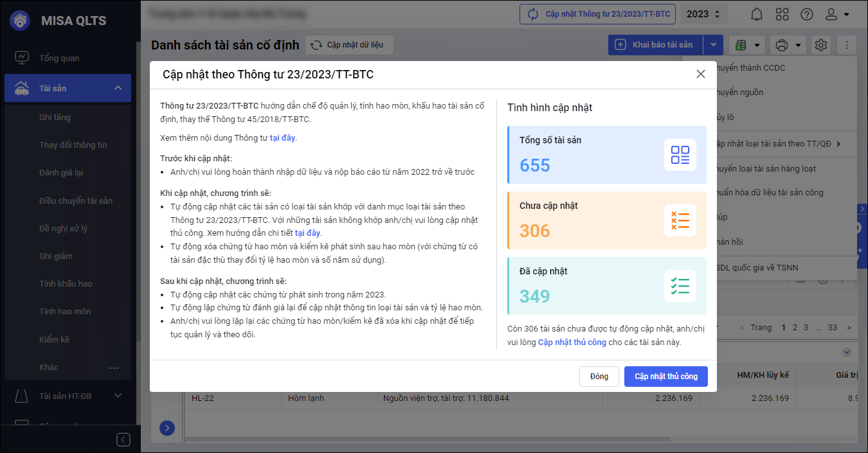The width and height of the screenshot is (868, 453).
Task: Click the Tài sản HT-ĐB road icon
Action: pos(22,396)
